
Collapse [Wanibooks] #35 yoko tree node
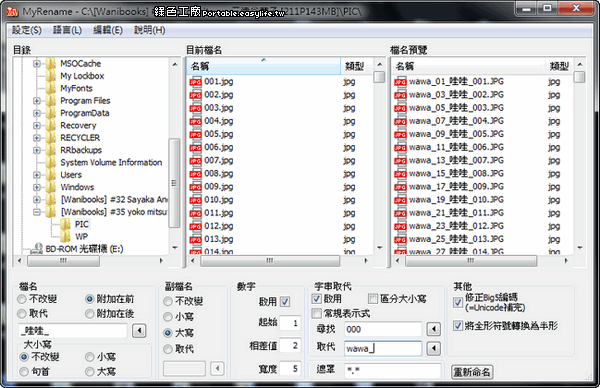37,212
